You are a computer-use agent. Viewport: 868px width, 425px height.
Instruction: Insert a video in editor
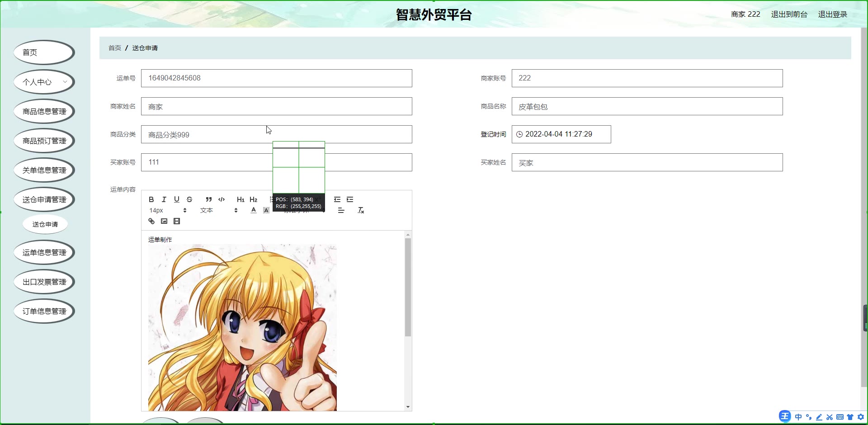pyautogui.click(x=177, y=221)
